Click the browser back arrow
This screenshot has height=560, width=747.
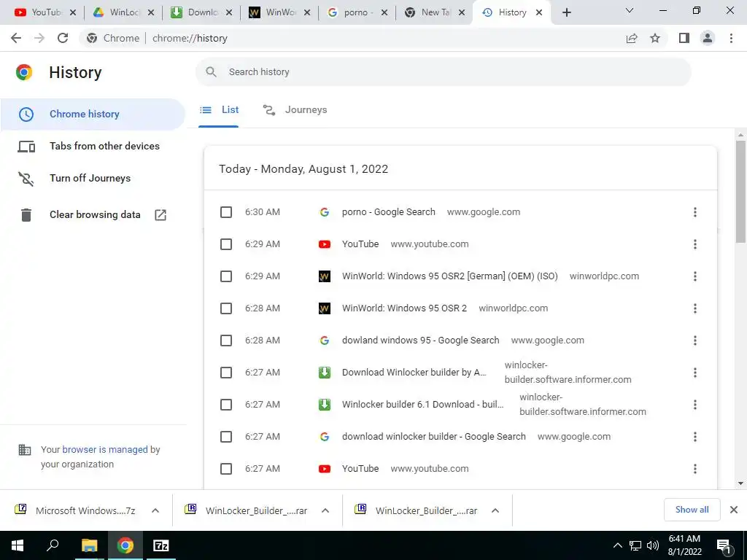pyautogui.click(x=16, y=38)
